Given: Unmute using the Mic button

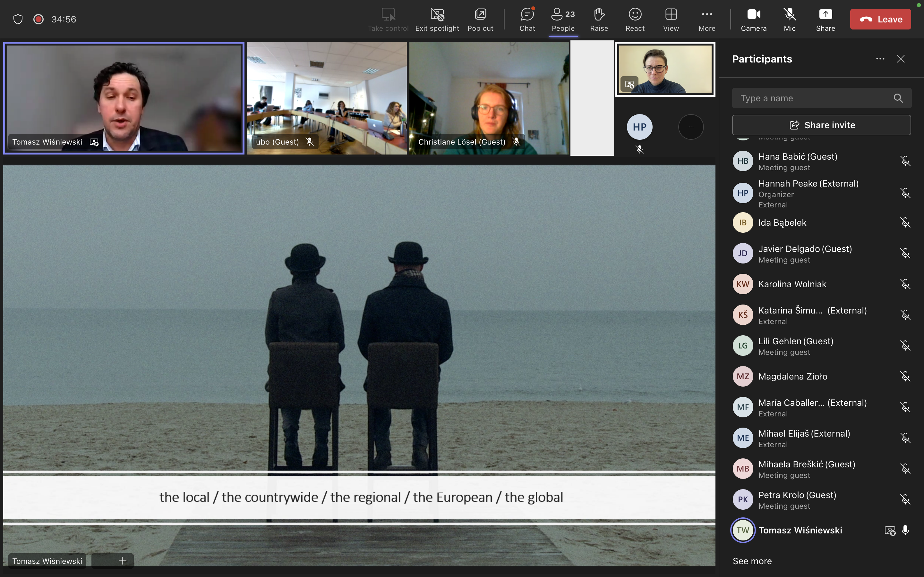Looking at the screenshot, I should tap(789, 19).
